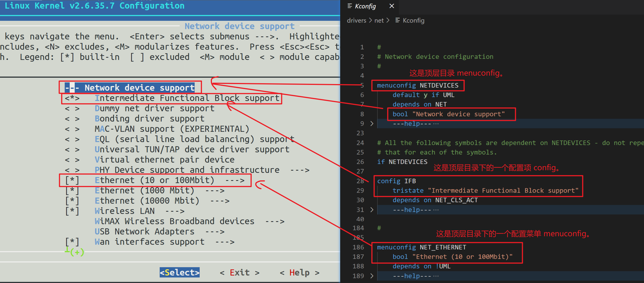Open Ethernet (10 or 100Mbit) submenu arrow
This screenshot has height=283, width=644.
coord(235,180)
